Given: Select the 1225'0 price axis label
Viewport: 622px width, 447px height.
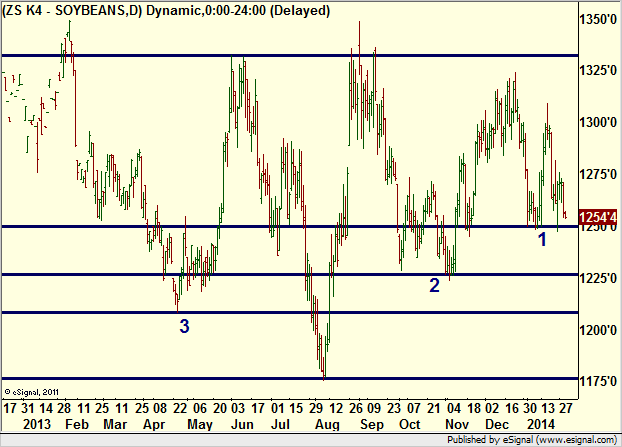Looking at the screenshot, I should tap(598, 278).
